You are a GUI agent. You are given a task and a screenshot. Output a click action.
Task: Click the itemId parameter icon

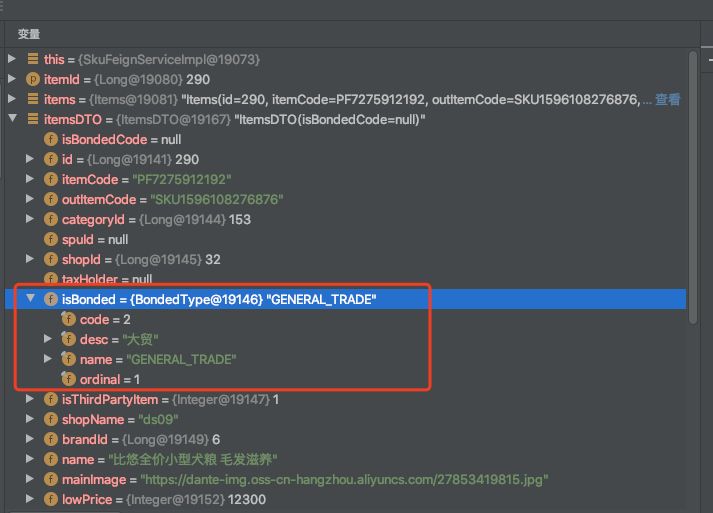pos(33,79)
